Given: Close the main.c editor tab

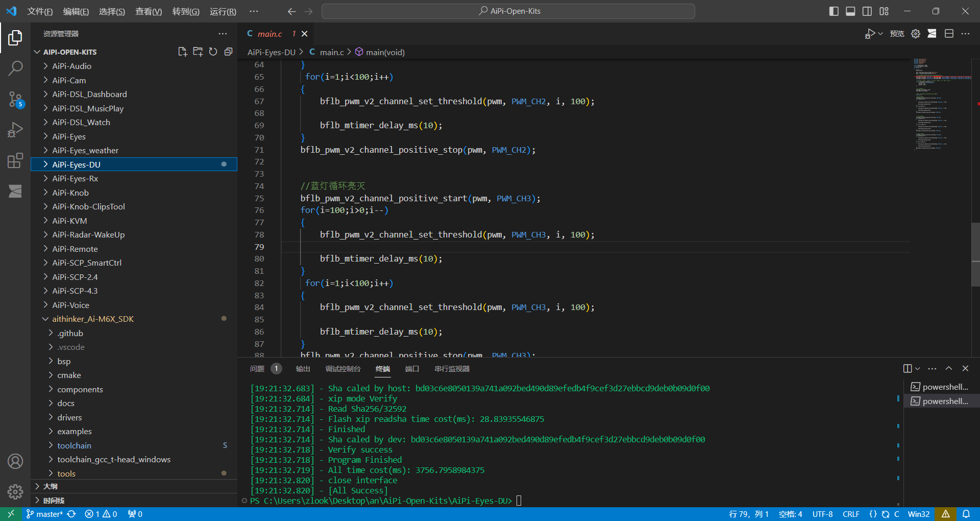Looking at the screenshot, I should (305, 34).
